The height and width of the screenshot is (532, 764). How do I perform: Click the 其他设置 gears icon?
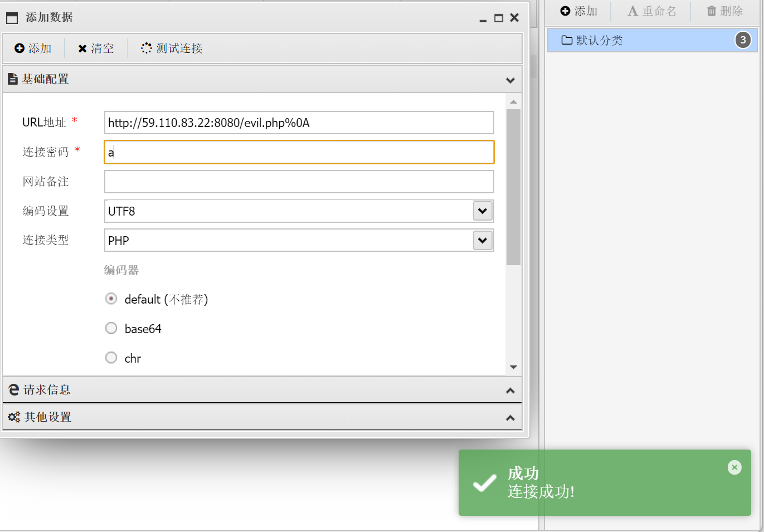pos(14,417)
